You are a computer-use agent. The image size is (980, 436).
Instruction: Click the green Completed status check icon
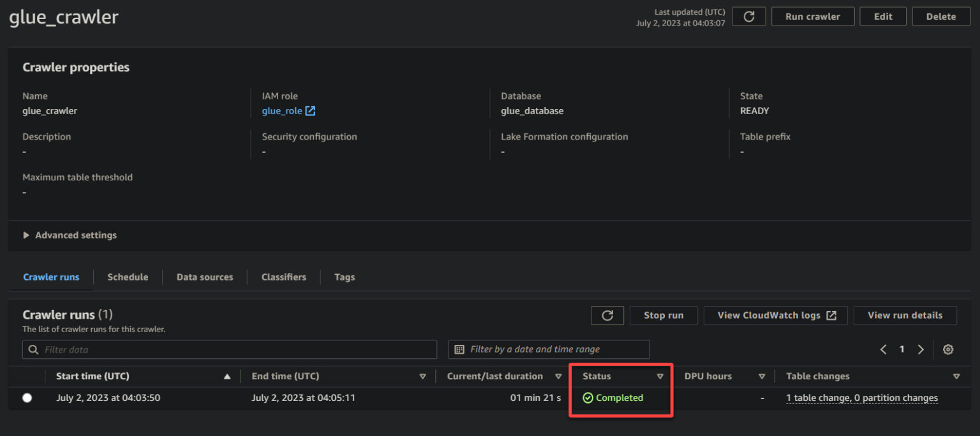point(587,397)
